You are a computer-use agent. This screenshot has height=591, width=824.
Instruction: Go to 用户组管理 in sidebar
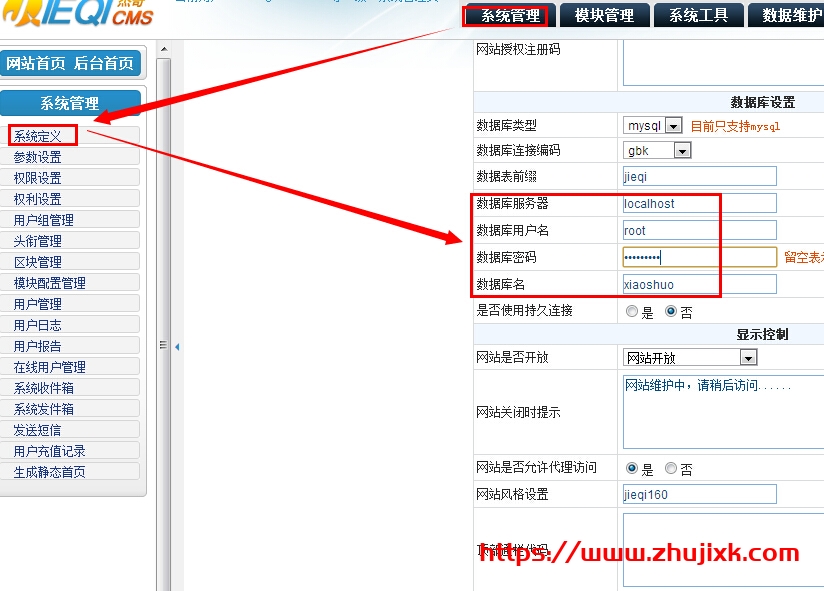[44, 220]
